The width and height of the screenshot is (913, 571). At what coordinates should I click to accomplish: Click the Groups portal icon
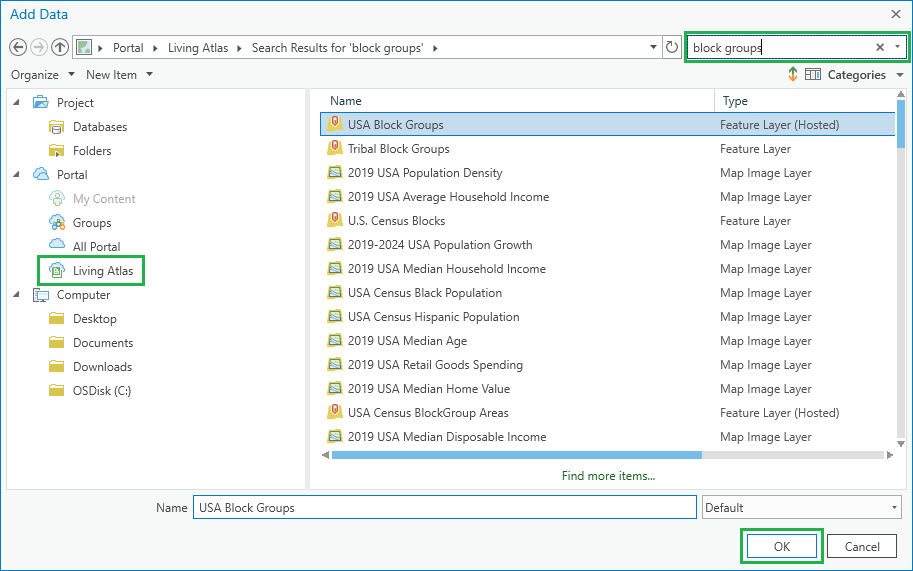tap(57, 223)
